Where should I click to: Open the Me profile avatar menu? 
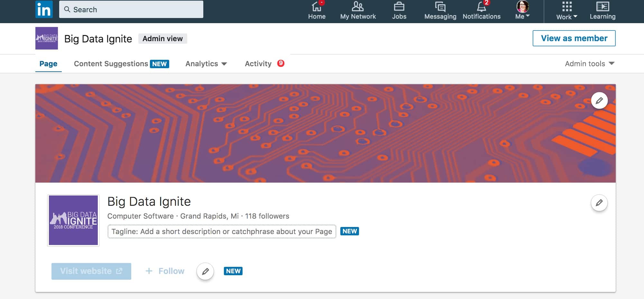pyautogui.click(x=522, y=11)
